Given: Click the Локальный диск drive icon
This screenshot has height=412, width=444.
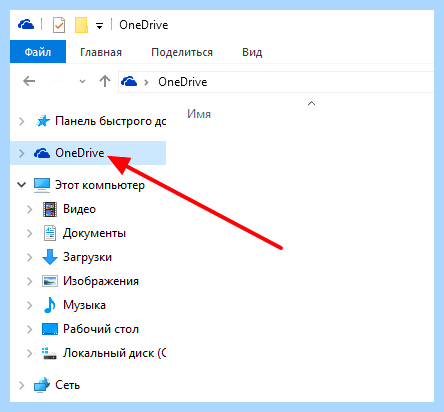Looking at the screenshot, I should coord(49,353).
